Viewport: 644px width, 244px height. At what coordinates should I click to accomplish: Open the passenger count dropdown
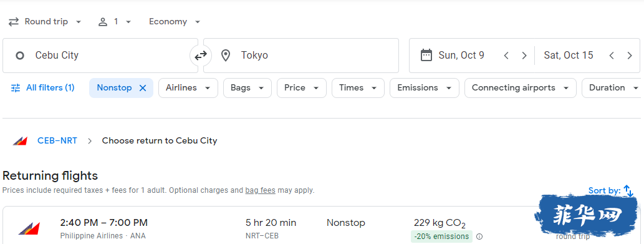pos(115,22)
